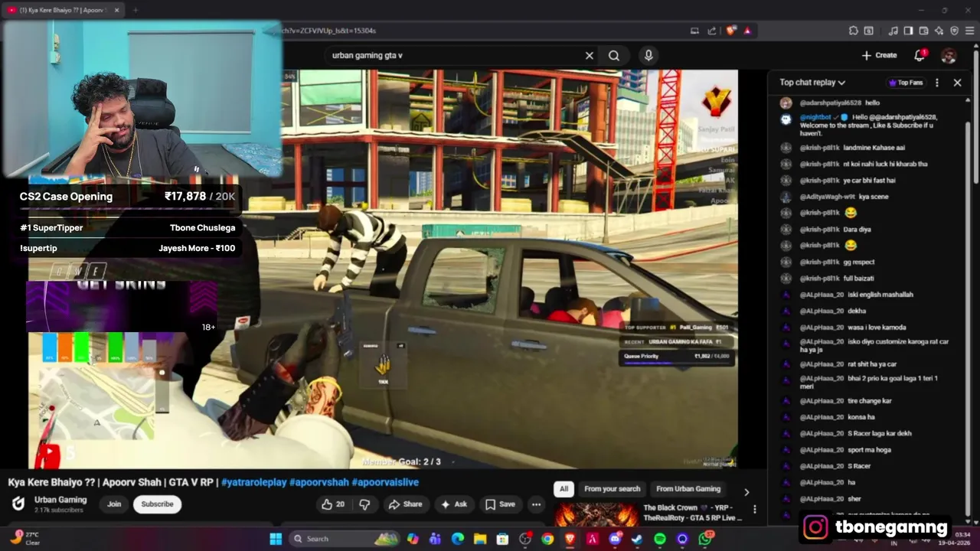Open Spotify from the taskbar
Viewport: 980px width, 551px height.
point(660,539)
